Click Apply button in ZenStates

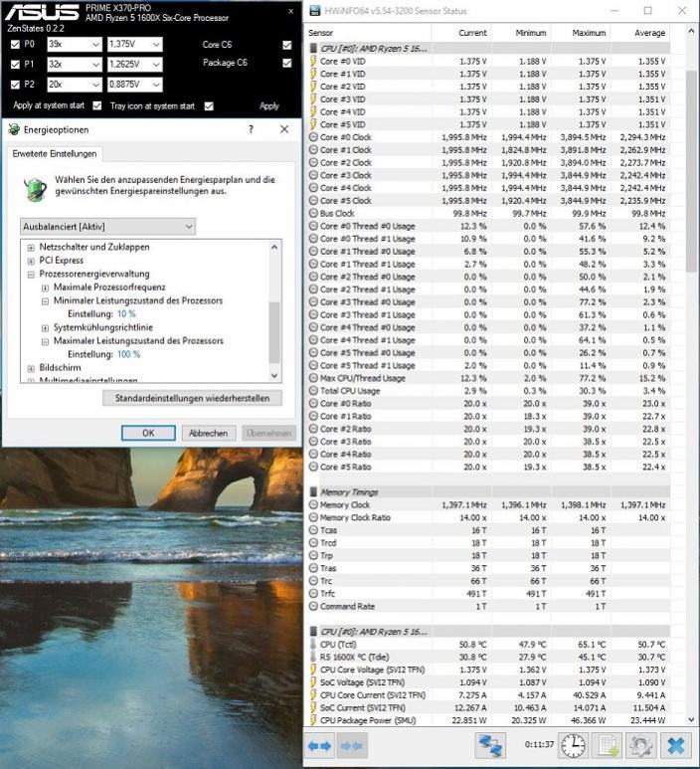pos(269,106)
